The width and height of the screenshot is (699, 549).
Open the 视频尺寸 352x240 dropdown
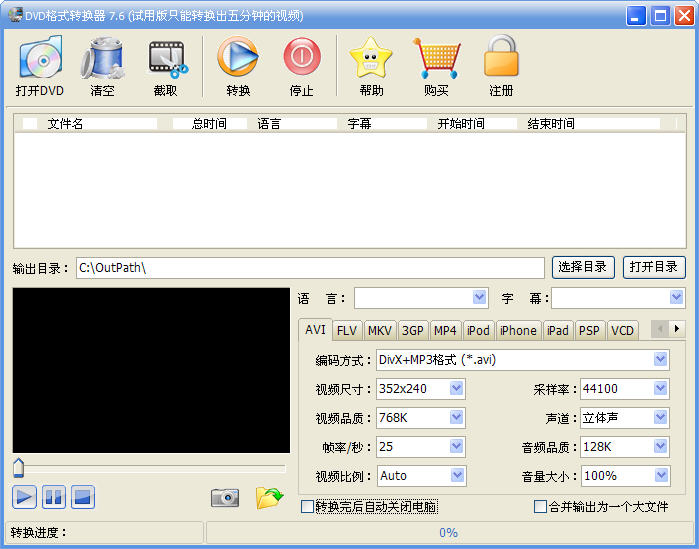456,389
